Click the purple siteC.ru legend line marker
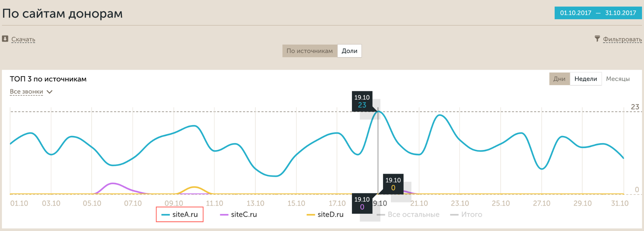 pos(224,215)
